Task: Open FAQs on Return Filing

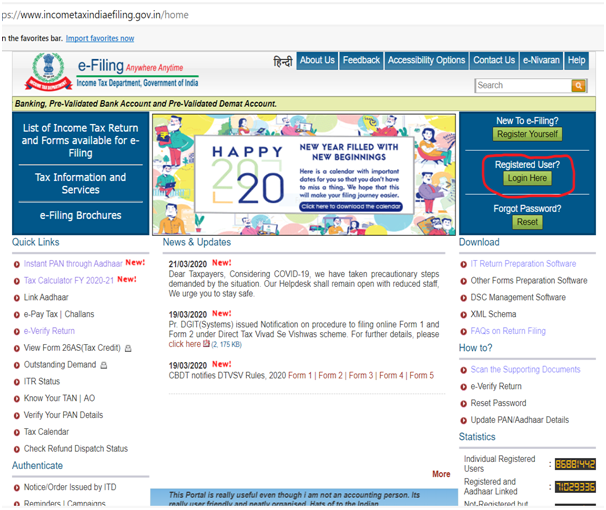Action: coord(508,331)
